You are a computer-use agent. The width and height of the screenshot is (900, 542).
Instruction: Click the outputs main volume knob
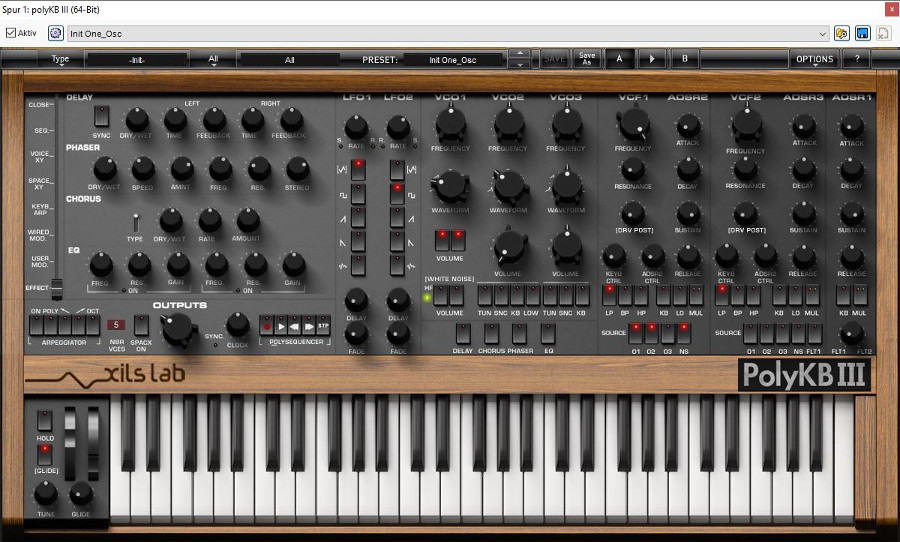pos(179,329)
